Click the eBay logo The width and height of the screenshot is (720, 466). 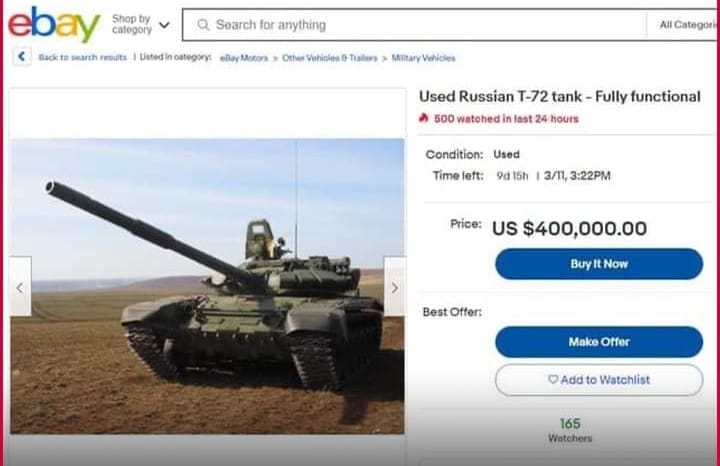coord(53,24)
